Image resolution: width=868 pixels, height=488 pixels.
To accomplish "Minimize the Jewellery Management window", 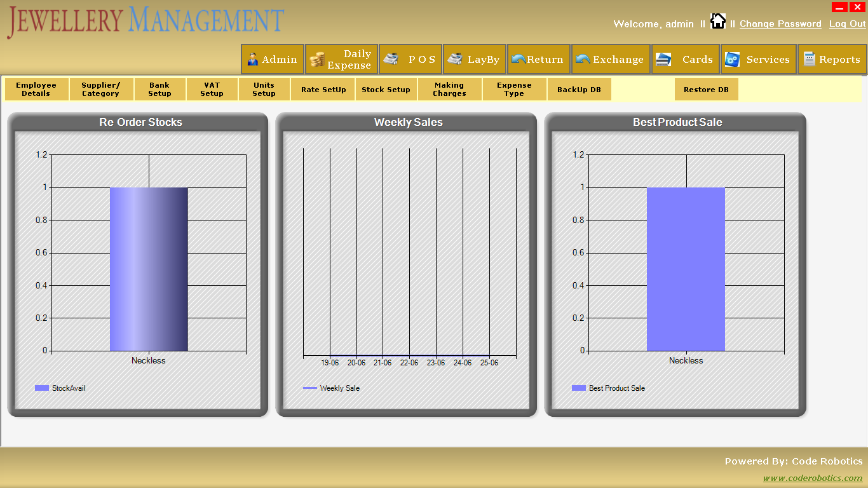I will [839, 7].
